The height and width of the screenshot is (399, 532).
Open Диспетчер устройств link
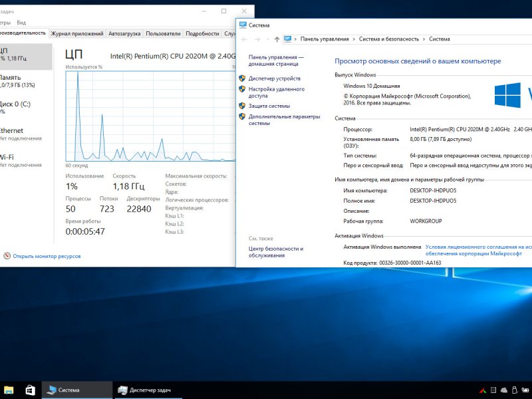(x=274, y=78)
